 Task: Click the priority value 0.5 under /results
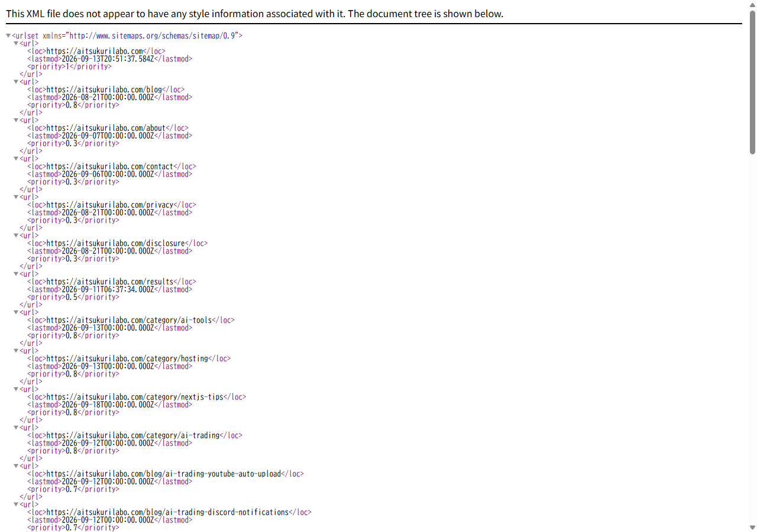(x=72, y=297)
